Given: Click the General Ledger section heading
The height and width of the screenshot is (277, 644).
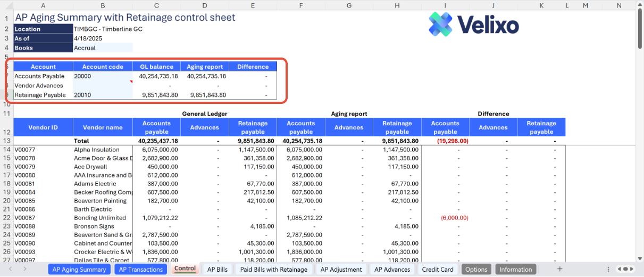Looking at the screenshot, I should pyautogui.click(x=205, y=113).
